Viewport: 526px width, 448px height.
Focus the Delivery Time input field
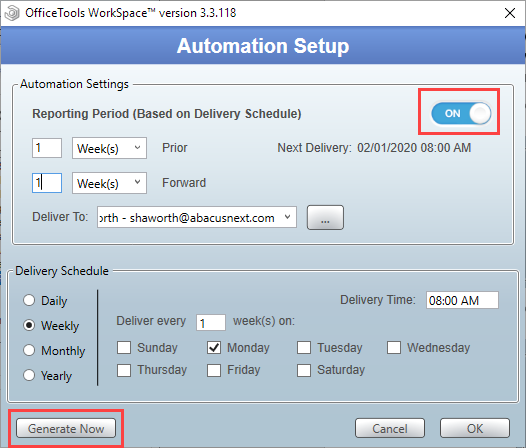pyautogui.click(x=462, y=300)
